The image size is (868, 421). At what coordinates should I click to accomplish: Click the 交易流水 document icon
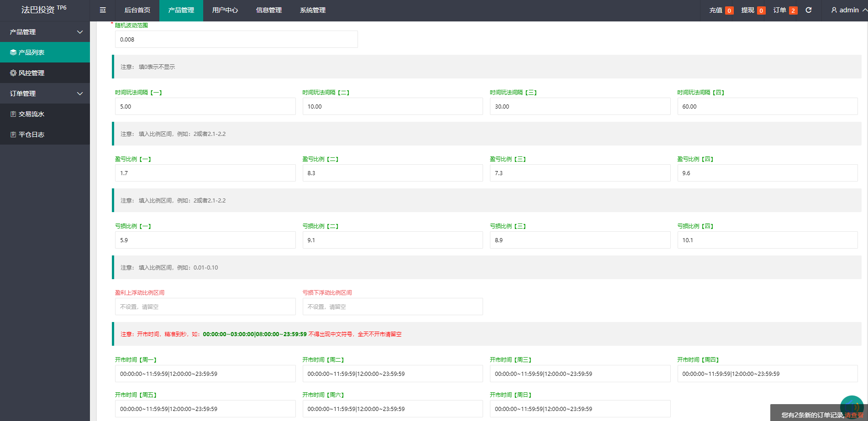pos(13,114)
